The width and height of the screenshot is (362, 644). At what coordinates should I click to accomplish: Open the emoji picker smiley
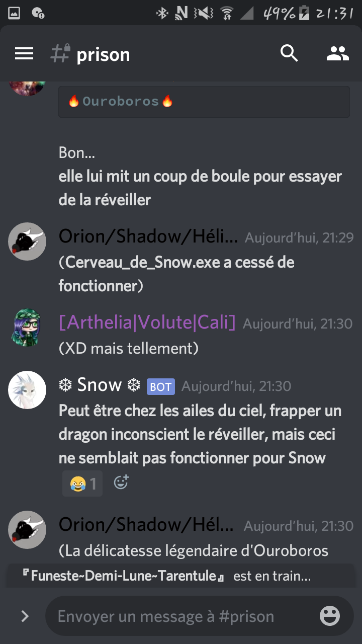point(330,616)
